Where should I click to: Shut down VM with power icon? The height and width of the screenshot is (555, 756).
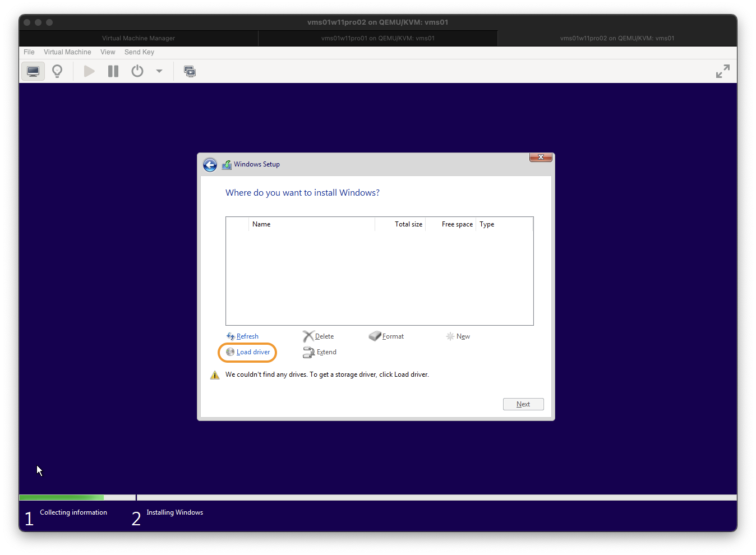pyautogui.click(x=137, y=71)
